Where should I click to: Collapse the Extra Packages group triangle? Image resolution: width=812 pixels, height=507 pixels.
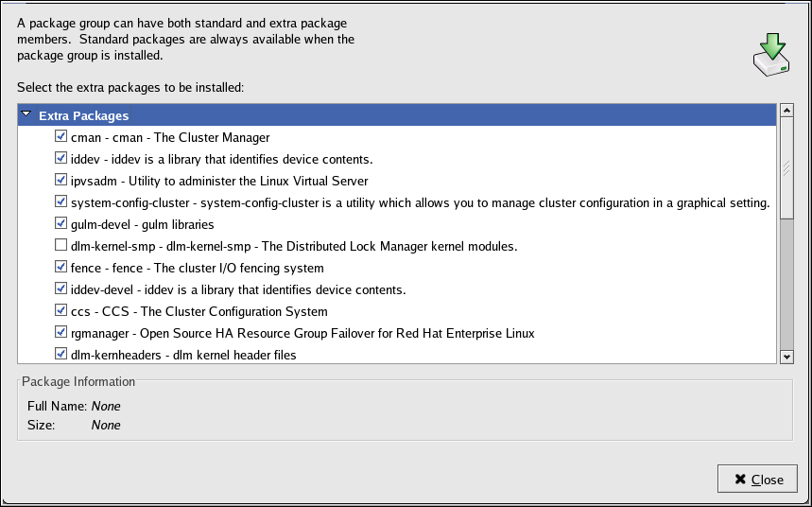(x=26, y=115)
